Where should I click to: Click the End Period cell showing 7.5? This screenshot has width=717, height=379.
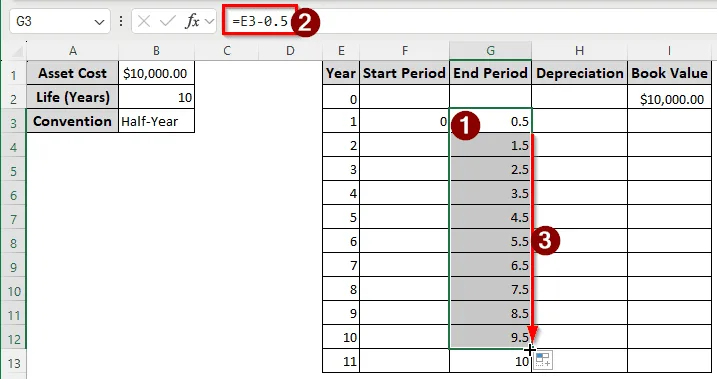coord(491,289)
